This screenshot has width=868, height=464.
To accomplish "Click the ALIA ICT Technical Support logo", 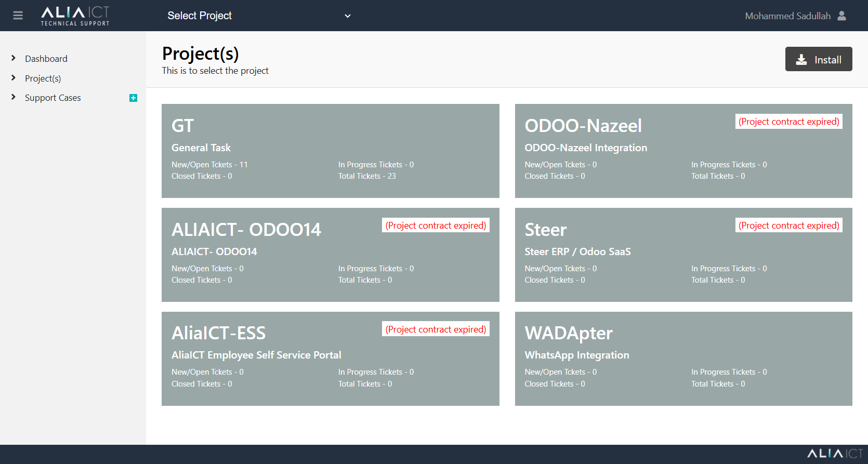I will 75,16.
